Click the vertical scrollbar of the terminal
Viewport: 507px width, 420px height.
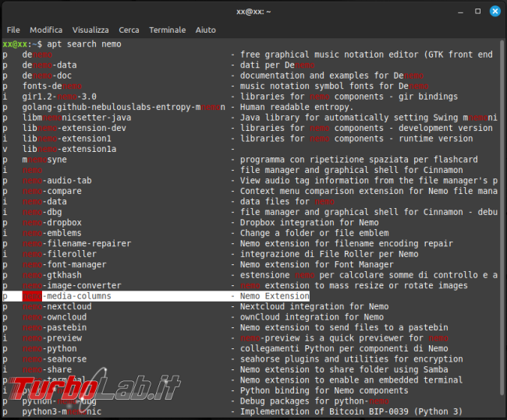502,217
